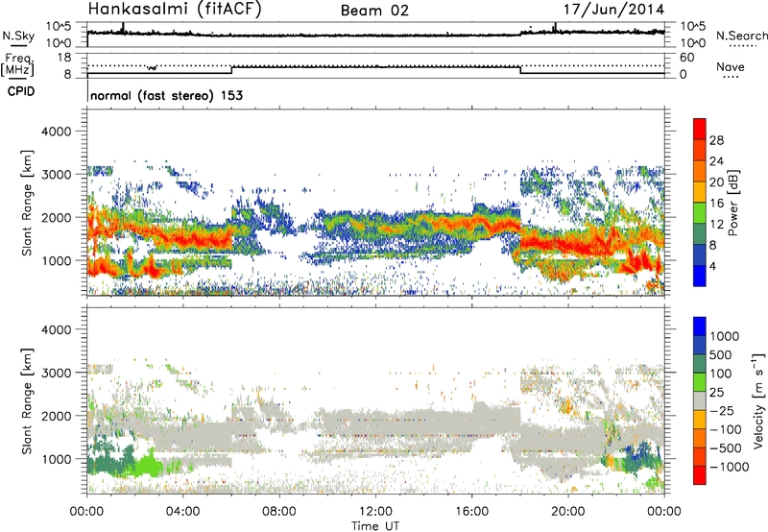
Task: Click the "24" power colorbar label
Action: 716,161
